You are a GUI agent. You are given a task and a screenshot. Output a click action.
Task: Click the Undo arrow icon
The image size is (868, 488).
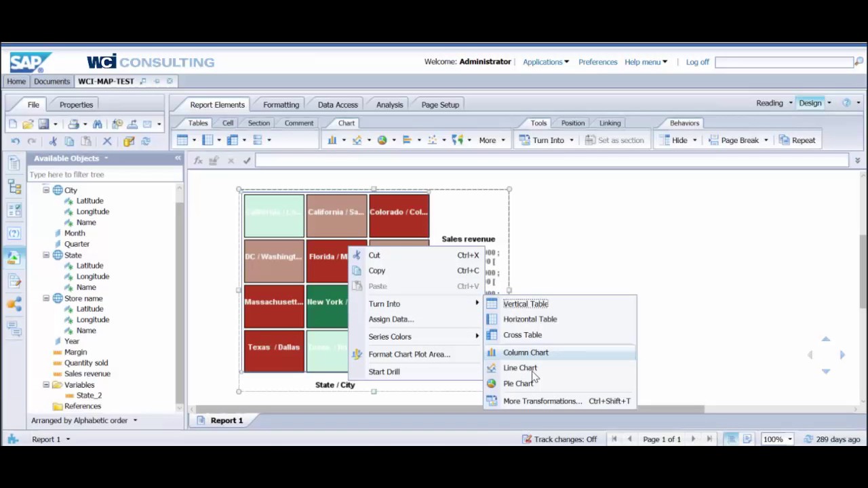click(16, 142)
